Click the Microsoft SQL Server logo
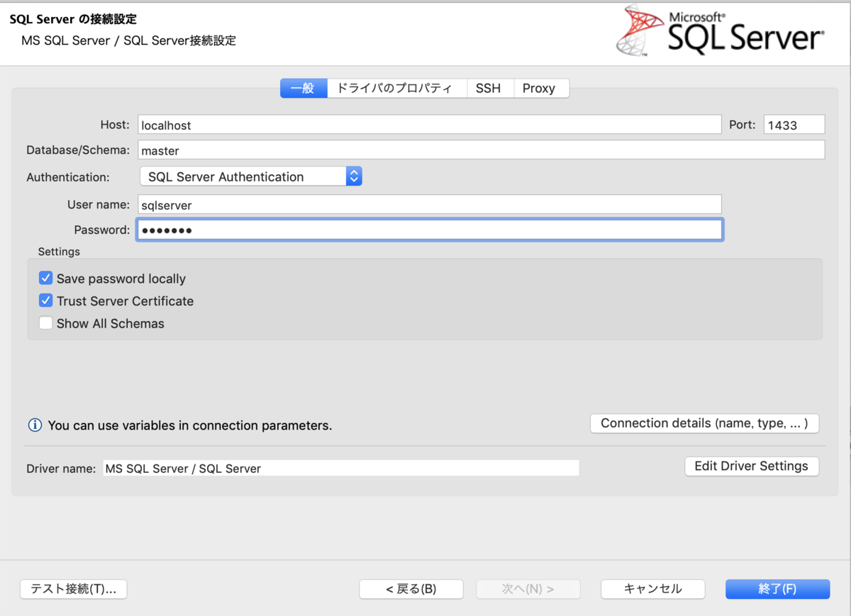This screenshot has height=616, width=851. tap(721, 30)
